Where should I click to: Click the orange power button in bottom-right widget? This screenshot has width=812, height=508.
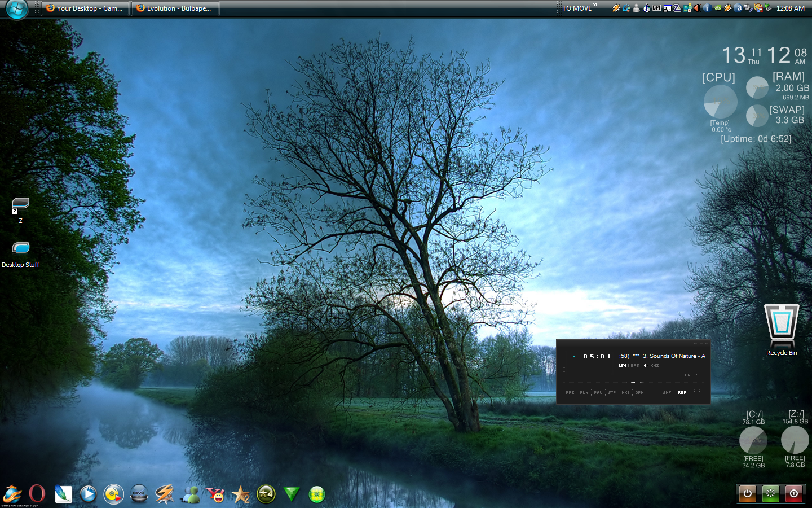pos(748,493)
